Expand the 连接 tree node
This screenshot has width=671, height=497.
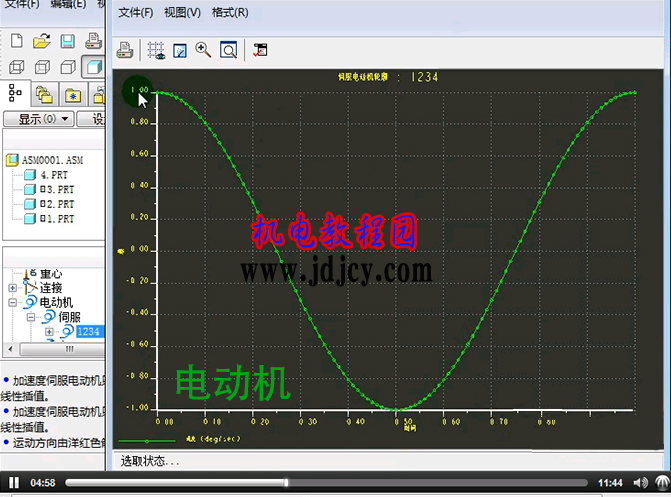click(x=12, y=288)
